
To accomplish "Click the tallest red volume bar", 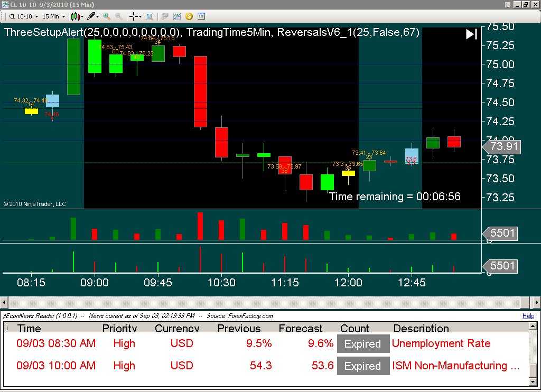I will [x=200, y=226].
